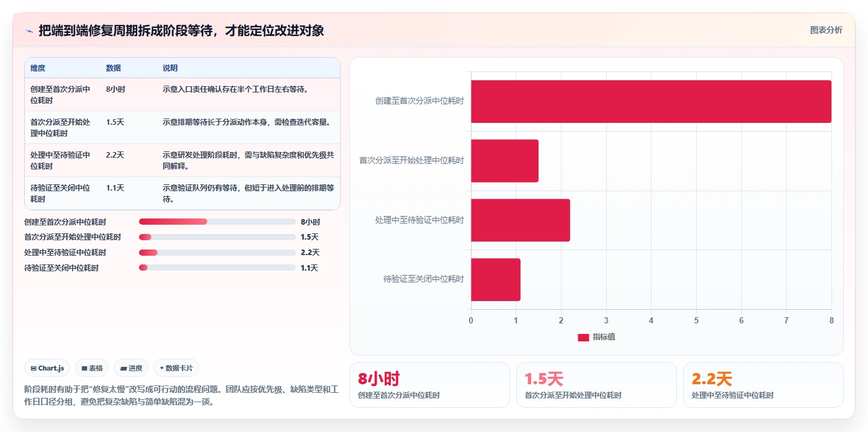Click the 处理中至待验证中位耗时 table row name

click(x=60, y=160)
